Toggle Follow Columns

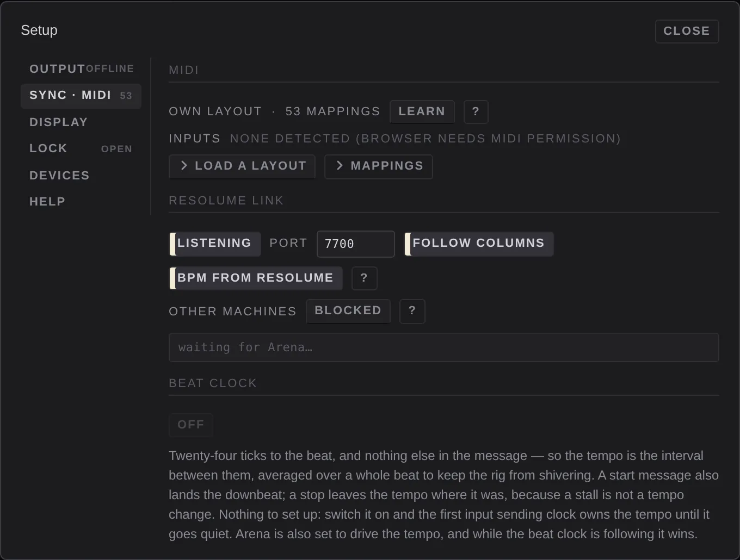tap(479, 244)
